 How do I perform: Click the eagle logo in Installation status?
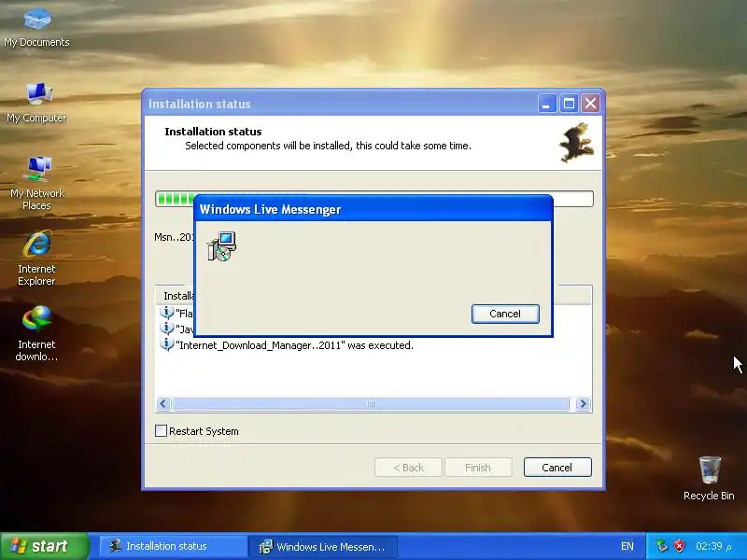click(576, 143)
